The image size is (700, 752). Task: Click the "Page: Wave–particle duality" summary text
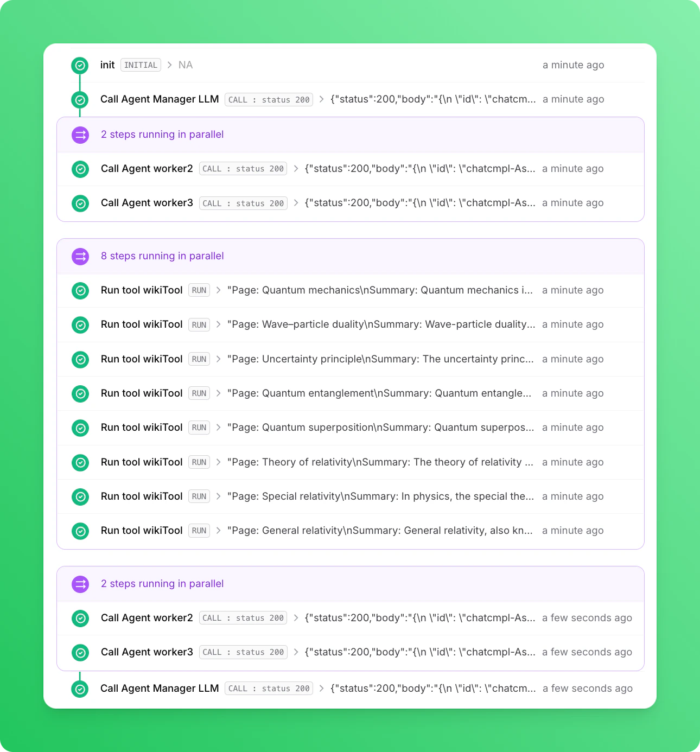click(381, 324)
